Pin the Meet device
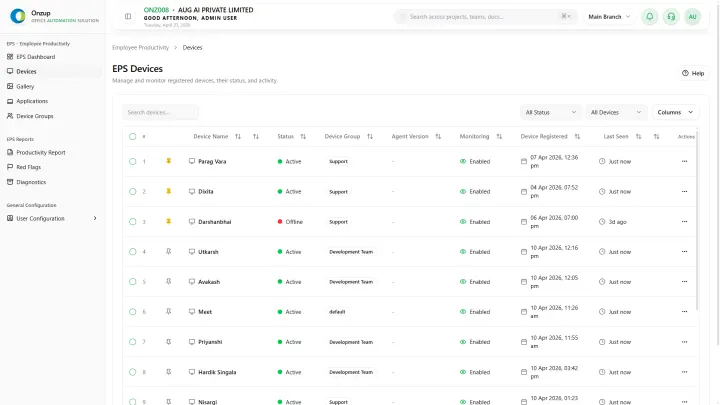The height and width of the screenshot is (405, 720). (x=169, y=312)
